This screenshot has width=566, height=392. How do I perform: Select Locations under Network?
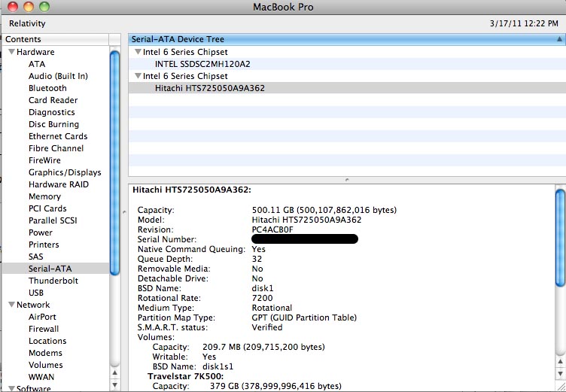(x=47, y=341)
